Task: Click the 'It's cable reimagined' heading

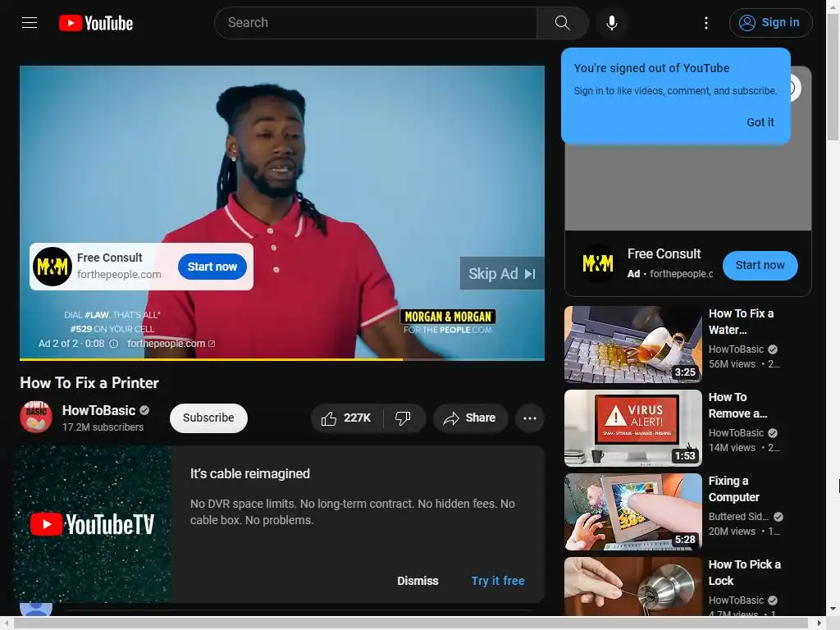Action: pyautogui.click(x=249, y=473)
